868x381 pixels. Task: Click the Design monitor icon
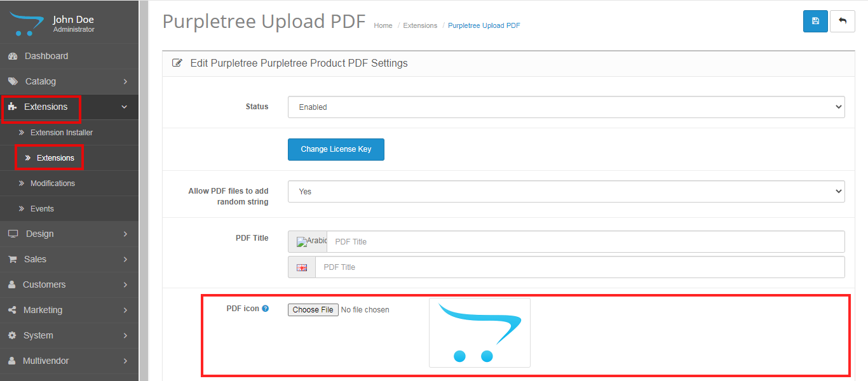click(13, 234)
